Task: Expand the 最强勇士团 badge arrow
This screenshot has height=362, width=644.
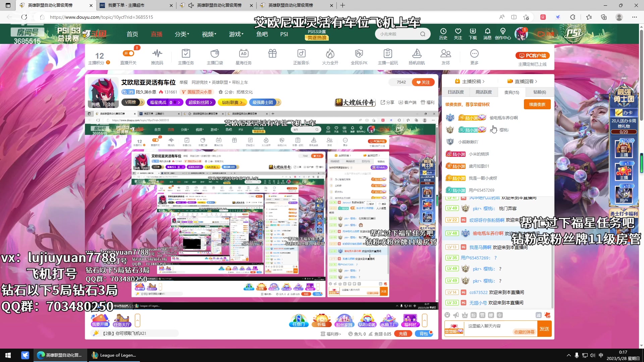Action: tap(278, 102)
